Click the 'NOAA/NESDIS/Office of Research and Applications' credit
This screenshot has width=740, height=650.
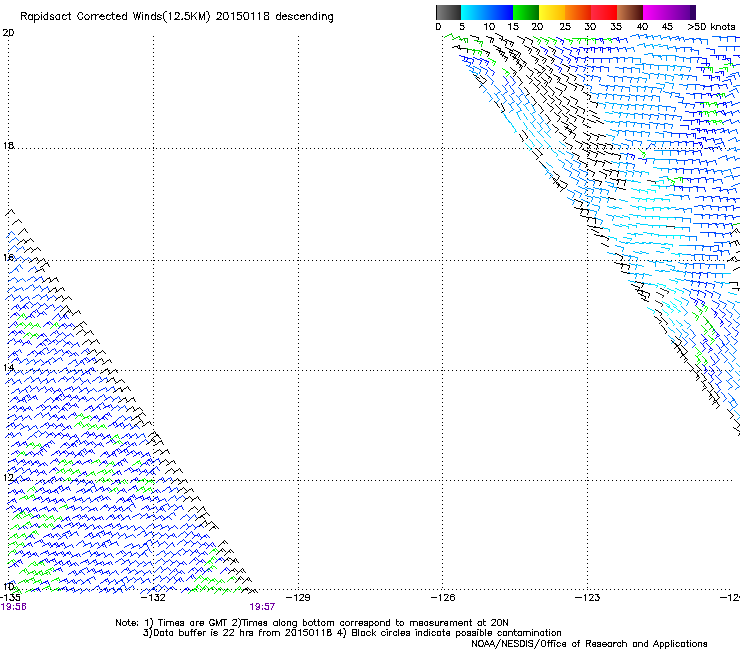coord(589,644)
